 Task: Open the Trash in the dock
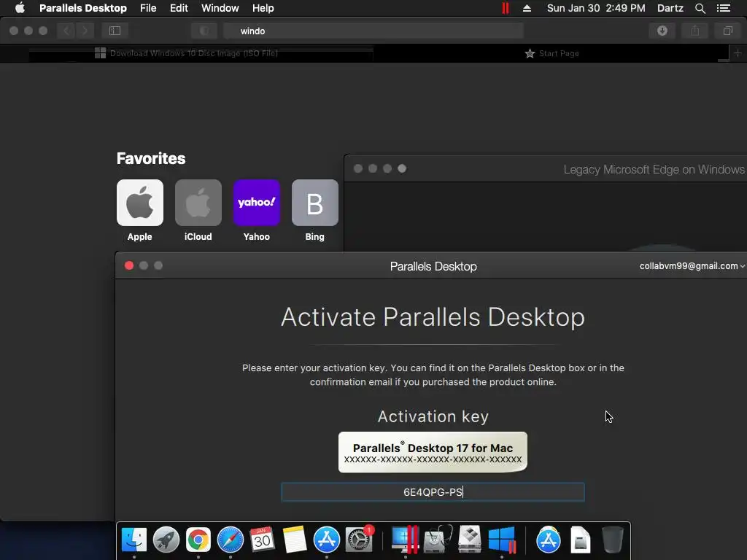(612, 540)
